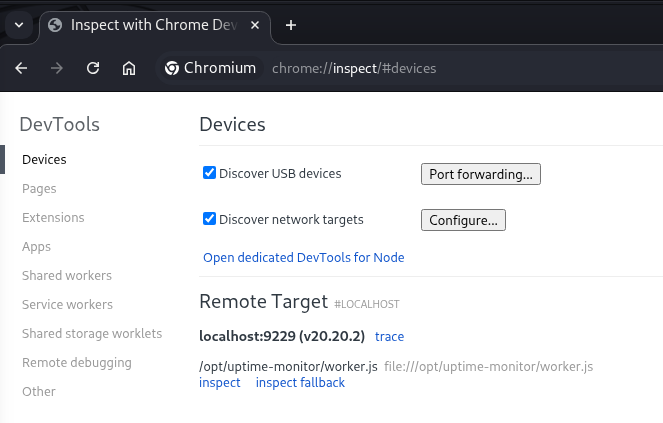Open the Shared storage worklets section

coord(92,333)
